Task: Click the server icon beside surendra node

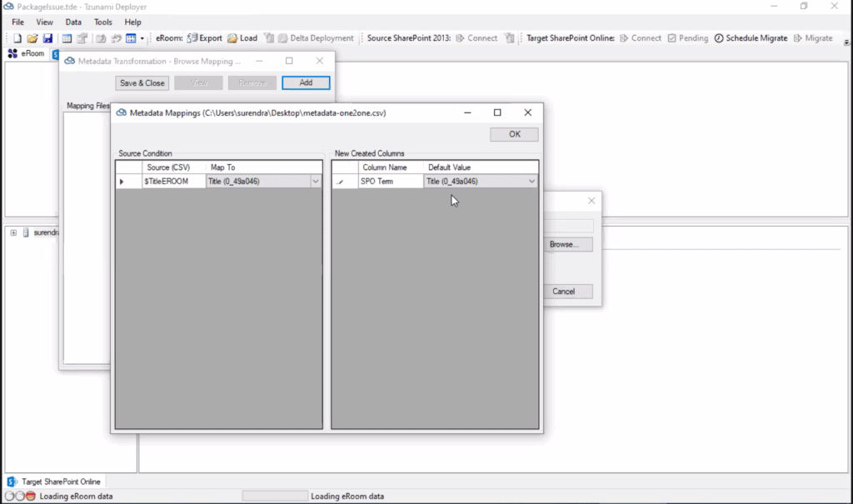Action: tap(26, 233)
